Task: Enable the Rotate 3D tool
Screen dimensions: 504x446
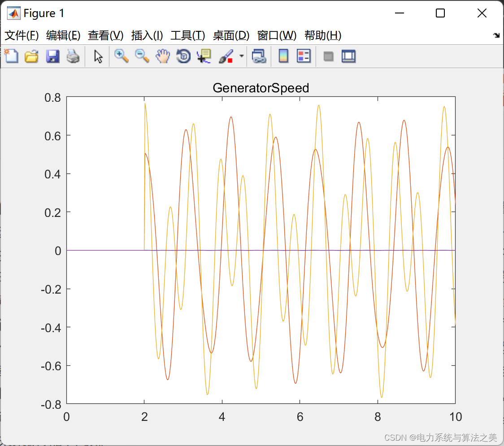Action: 183,56
